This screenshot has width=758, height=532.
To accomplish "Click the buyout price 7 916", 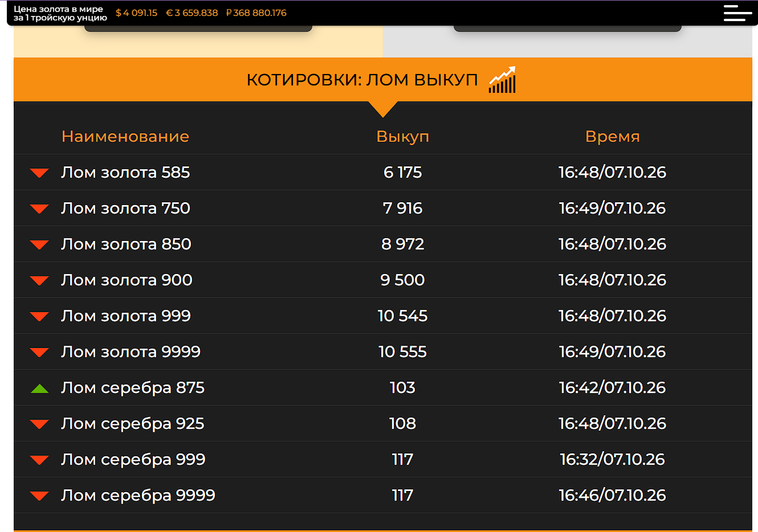I will (403, 208).
